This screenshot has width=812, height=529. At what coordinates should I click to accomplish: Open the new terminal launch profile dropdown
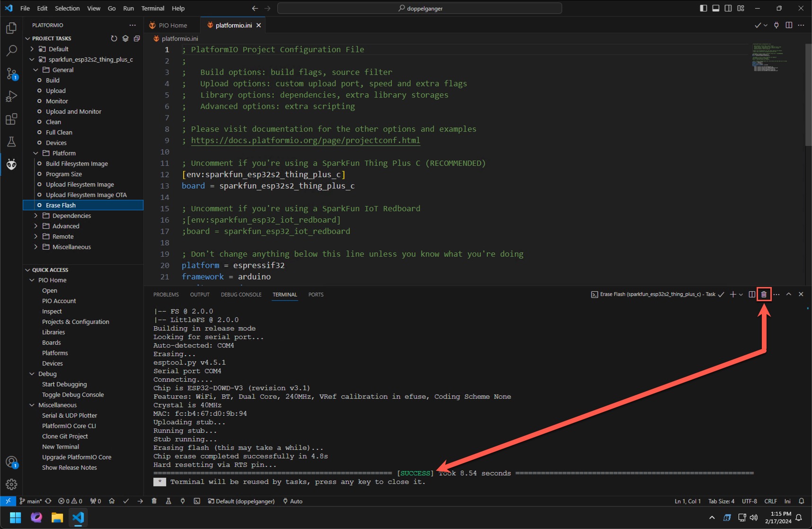coord(741,294)
